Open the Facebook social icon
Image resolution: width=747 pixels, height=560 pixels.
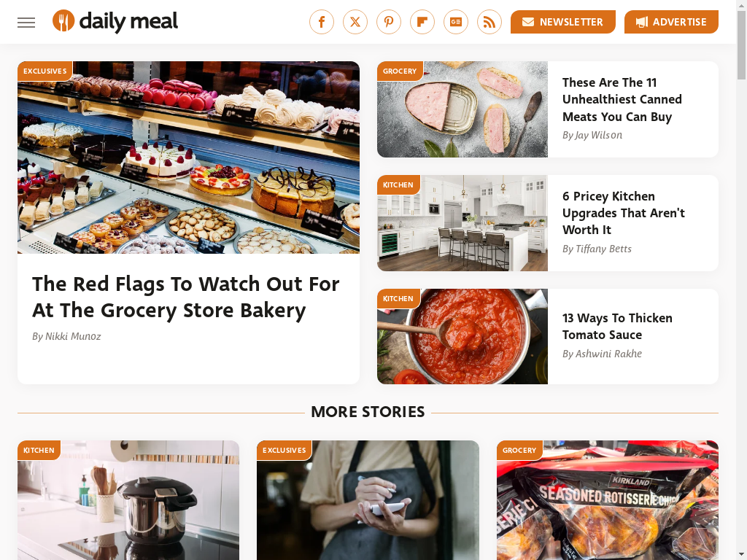322,22
